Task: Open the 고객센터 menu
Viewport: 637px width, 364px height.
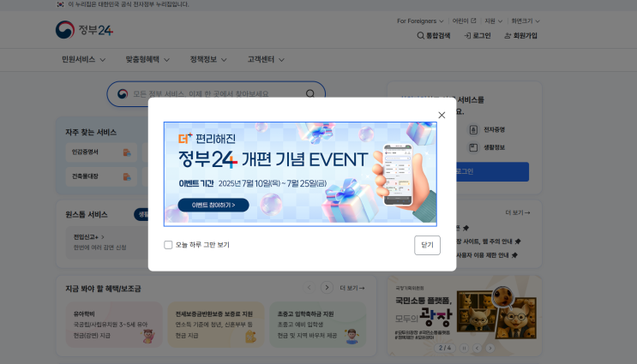Action: pyautogui.click(x=266, y=60)
